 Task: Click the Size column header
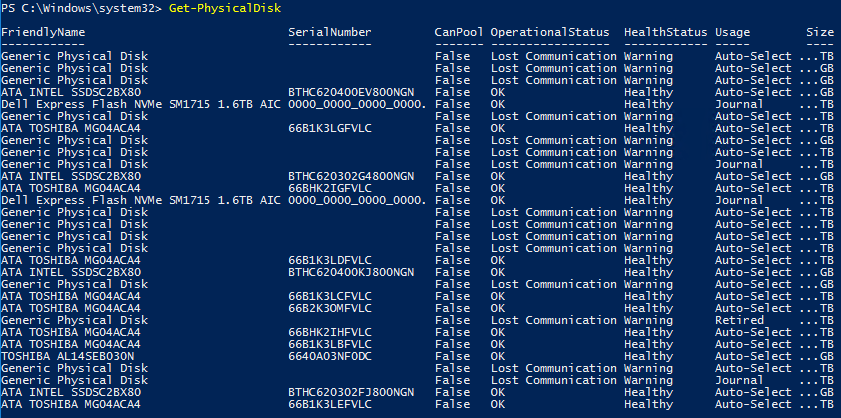(820, 32)
